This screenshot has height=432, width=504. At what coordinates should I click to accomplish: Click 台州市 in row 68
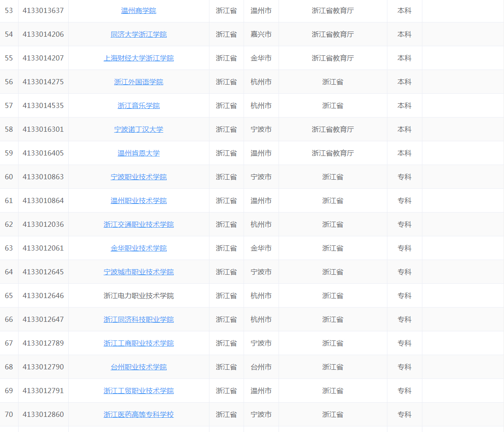point(261,367)
